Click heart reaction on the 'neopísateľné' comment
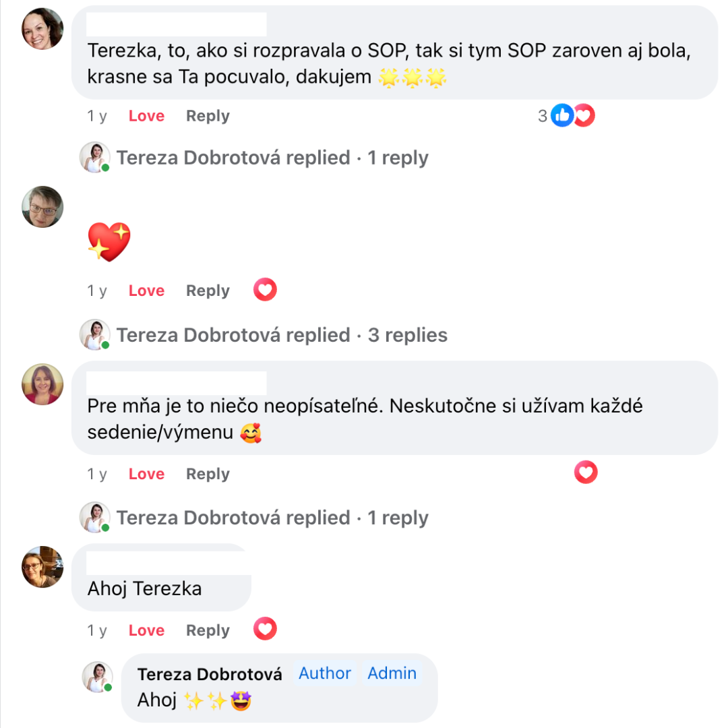The height and width of the screenshot is (728, 728). (x=586, y=473)
